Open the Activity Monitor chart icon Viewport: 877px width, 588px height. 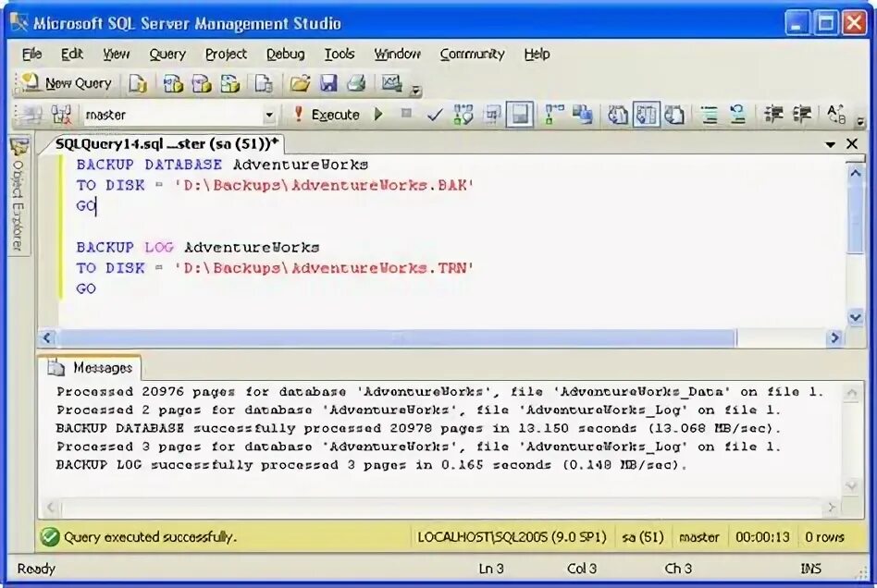click(x=391, y=83)
